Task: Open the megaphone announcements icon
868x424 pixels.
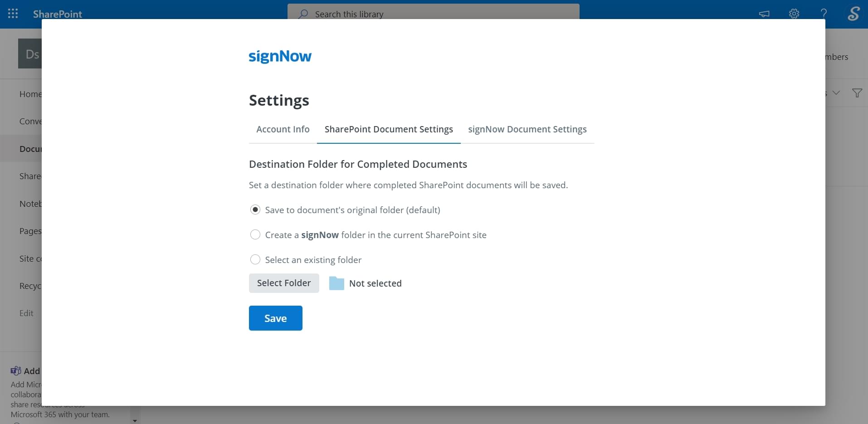Action: pos(764,14)
